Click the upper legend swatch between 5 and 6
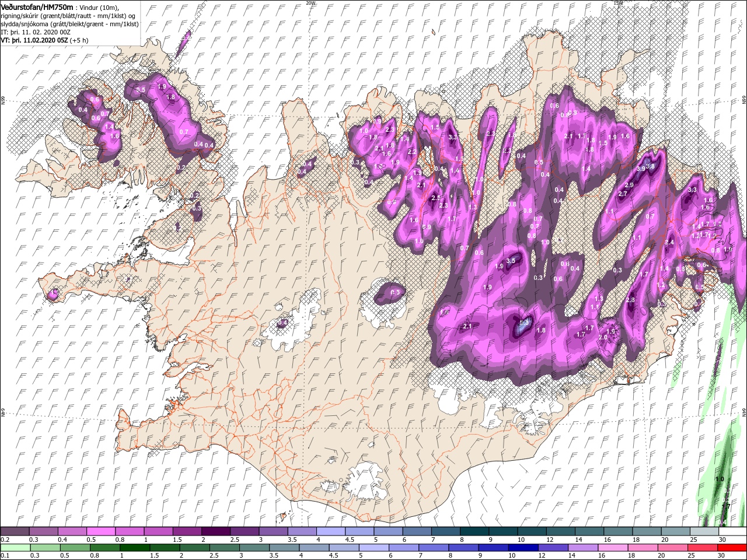Viewport: 747px width, 560px height. 388,531
